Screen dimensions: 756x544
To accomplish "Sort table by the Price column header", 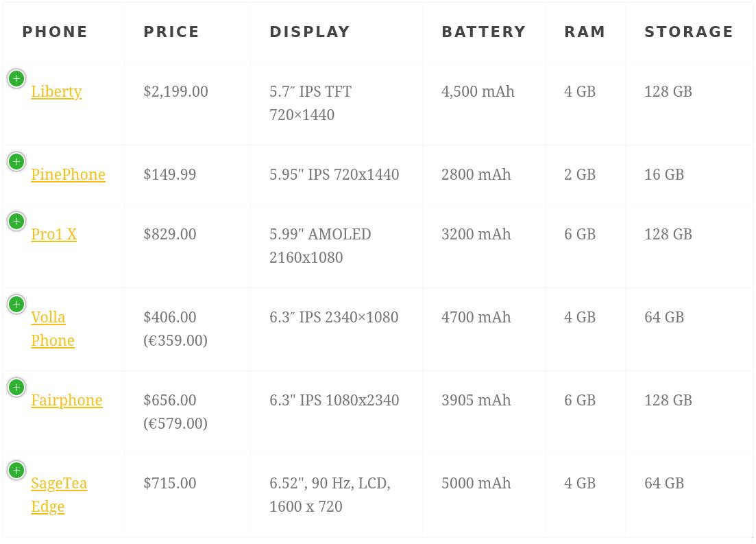I will click(171, 32).
